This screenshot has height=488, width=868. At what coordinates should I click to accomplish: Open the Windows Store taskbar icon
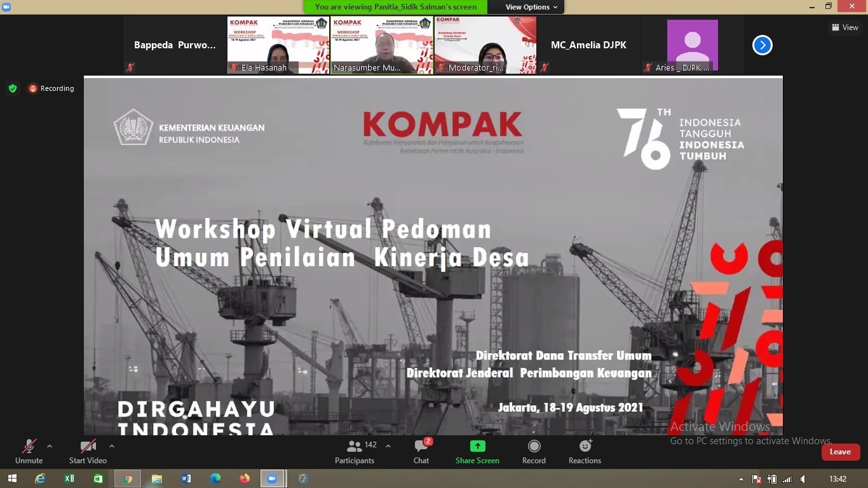tap(98, 478)
